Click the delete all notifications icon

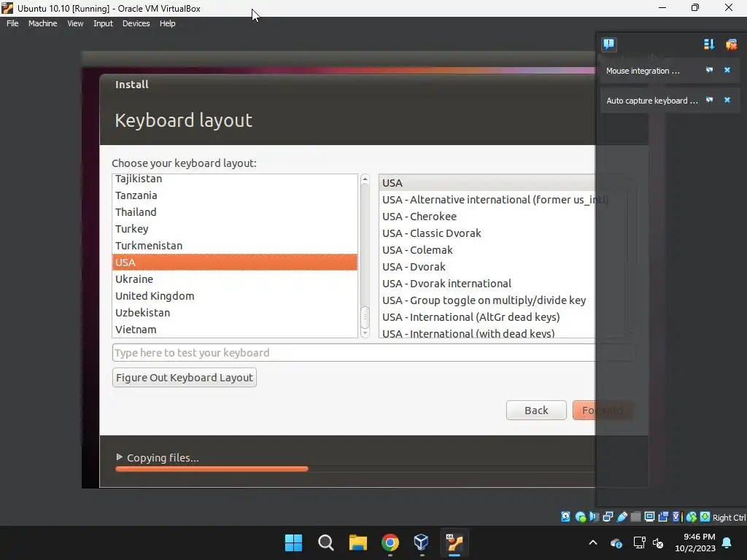tap(731, 44)
